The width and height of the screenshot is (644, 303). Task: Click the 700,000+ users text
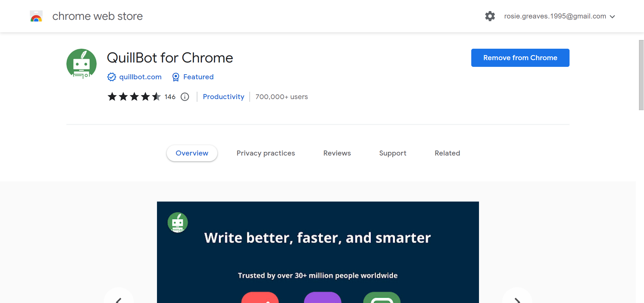pyautogui.click(x=282, y=97)
